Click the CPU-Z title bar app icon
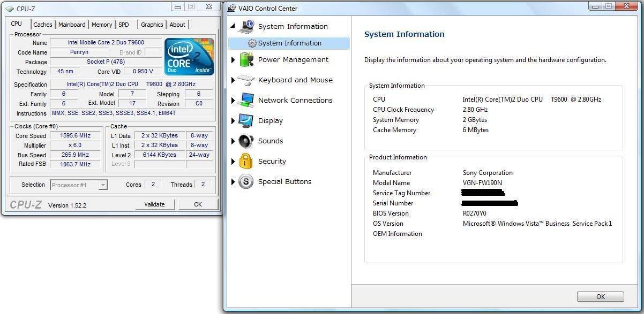The width and height of the screenshot is (644, 314). (x=10, y=9)
